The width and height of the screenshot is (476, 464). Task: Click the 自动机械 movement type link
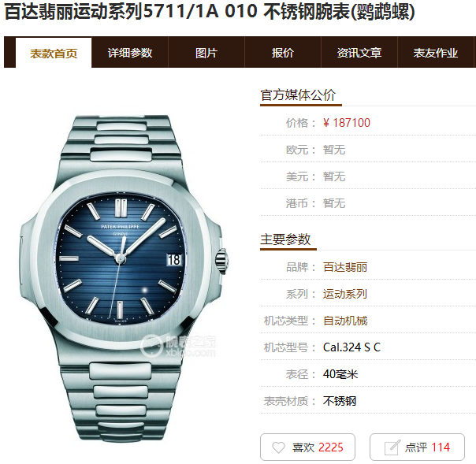tap(345, 321)
